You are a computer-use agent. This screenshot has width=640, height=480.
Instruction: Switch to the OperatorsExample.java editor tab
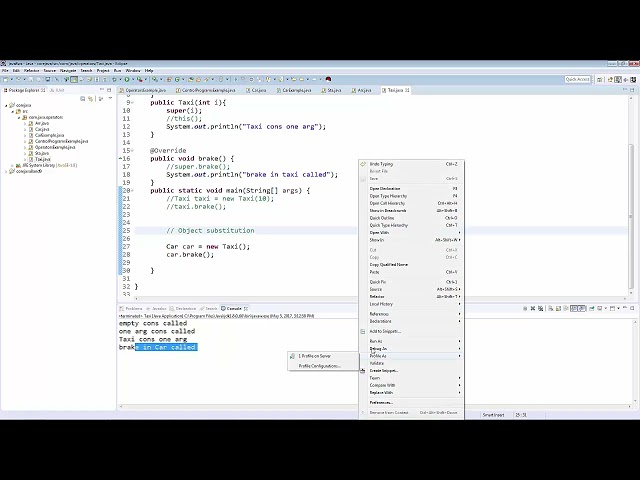point(143,90)
